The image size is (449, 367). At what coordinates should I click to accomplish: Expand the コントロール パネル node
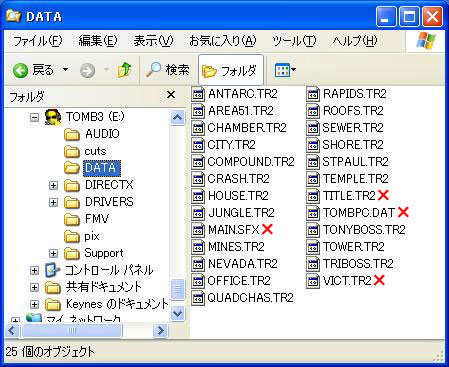pyautogui.click(x=34, y=270)
